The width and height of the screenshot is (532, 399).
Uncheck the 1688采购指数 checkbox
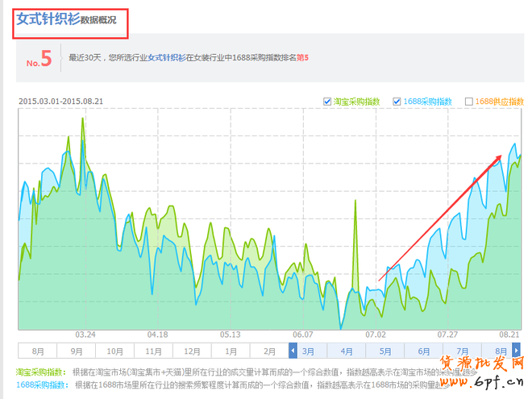[x=397, y=102]
